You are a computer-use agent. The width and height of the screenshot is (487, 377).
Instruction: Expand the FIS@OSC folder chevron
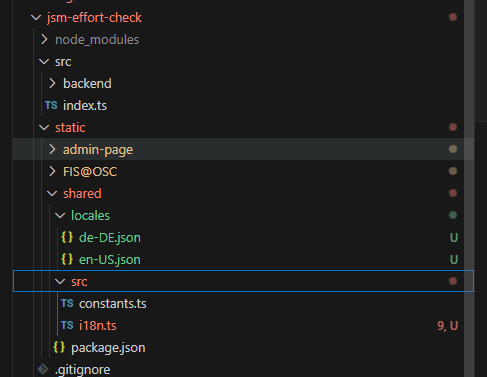pyautogui.click(x=52, y=172)
